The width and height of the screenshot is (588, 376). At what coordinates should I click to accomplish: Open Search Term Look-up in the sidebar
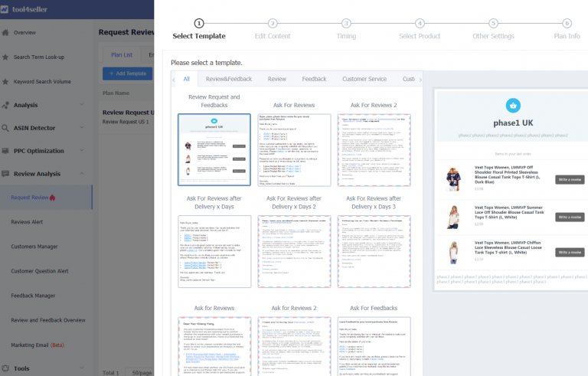39,57
